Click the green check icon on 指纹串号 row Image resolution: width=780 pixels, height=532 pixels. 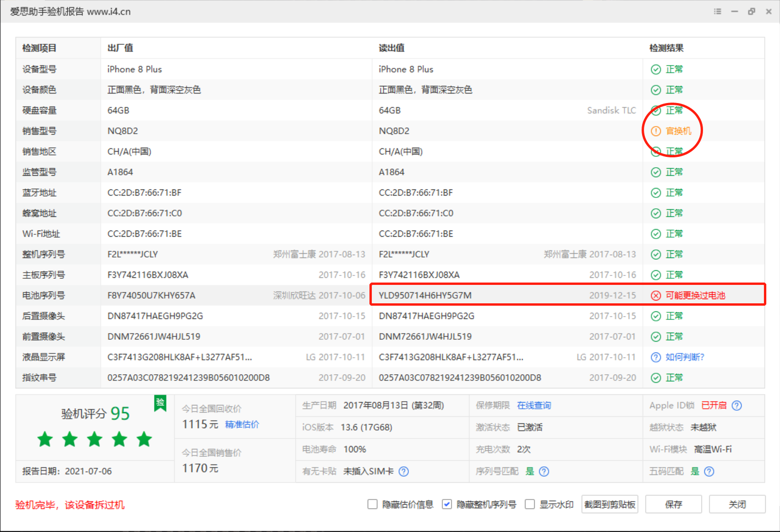click(x=655, y=378)
